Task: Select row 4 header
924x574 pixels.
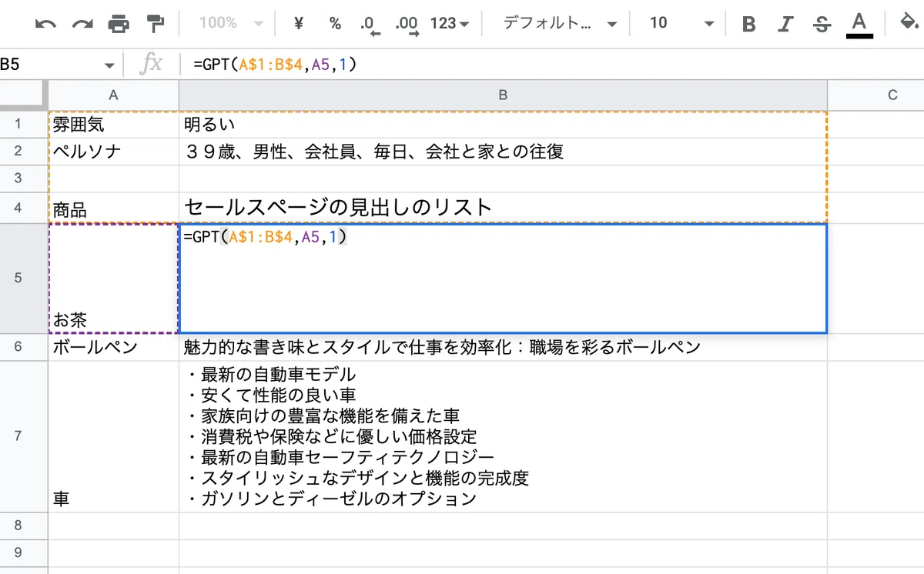Action: 23,208
